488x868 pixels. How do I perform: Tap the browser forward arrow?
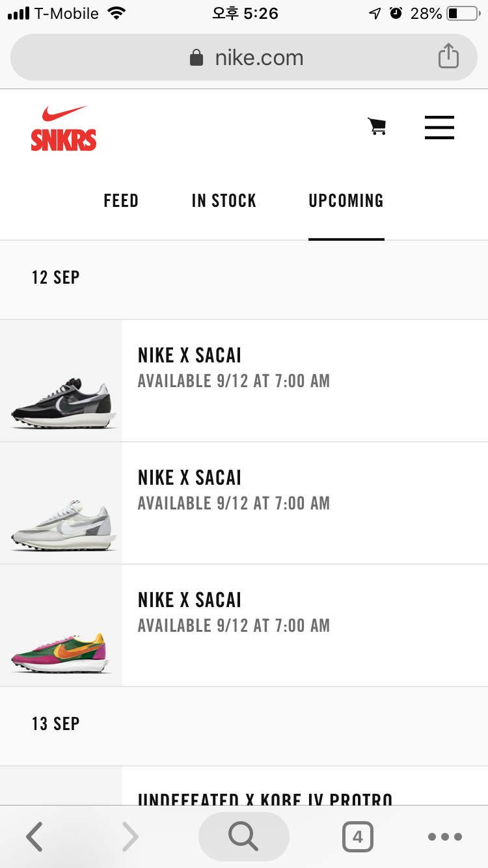[x=130, y=837]
